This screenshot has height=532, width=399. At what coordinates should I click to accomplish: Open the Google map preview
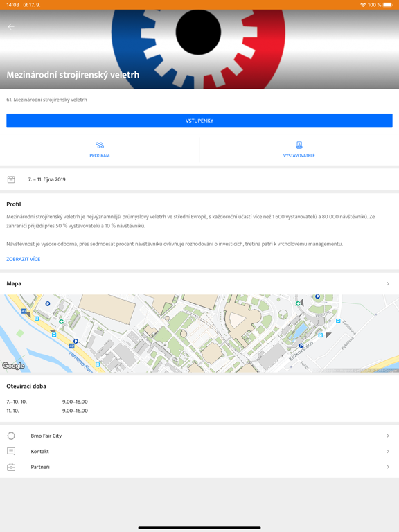[x=199, y=333]
